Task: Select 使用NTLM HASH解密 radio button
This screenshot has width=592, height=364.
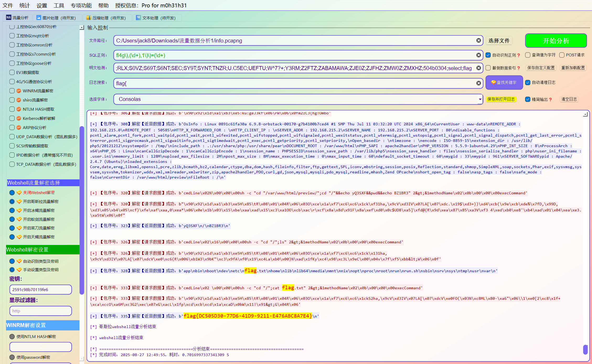Action: pos(12,336)
